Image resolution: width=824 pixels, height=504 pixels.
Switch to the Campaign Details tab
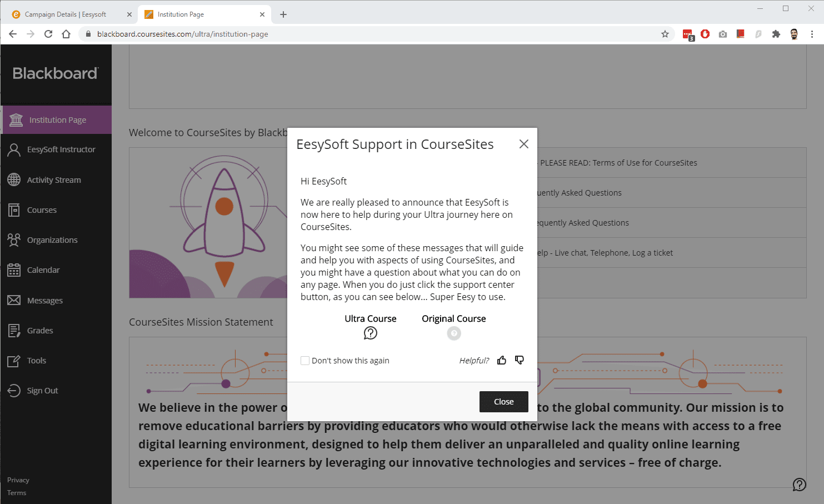pyautogui.click(x=67, y=14)
